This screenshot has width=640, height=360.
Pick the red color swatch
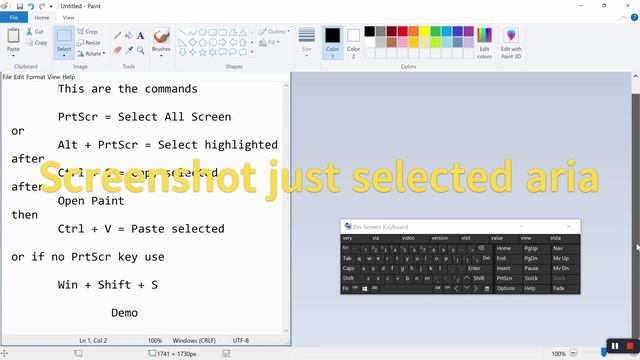click(x=403, y=31)
